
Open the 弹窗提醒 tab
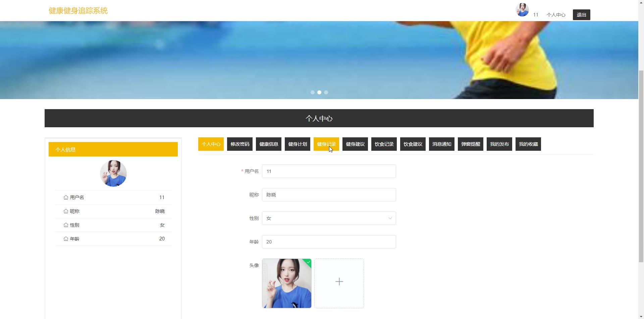pos(471,144)
